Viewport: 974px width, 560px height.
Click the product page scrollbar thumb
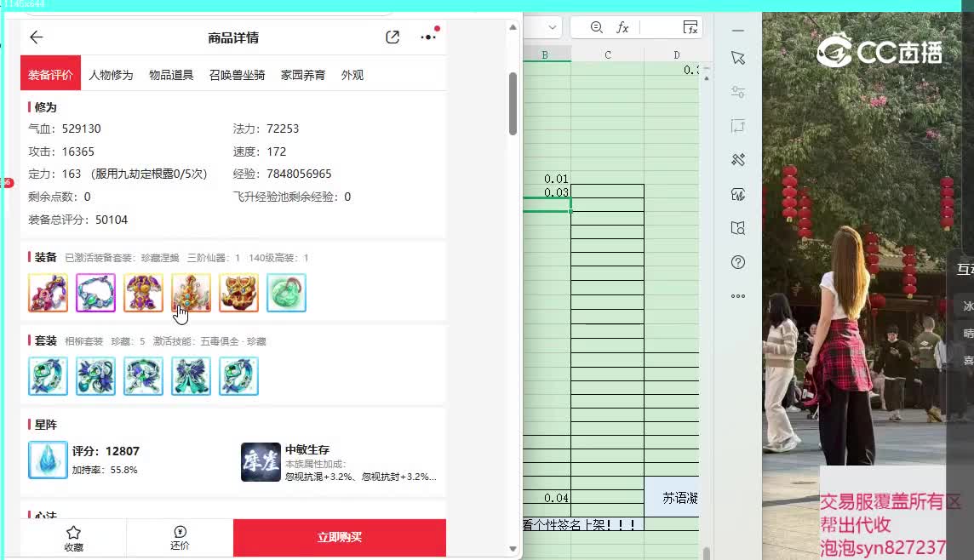pyautogui.click(x=513, y=104)
